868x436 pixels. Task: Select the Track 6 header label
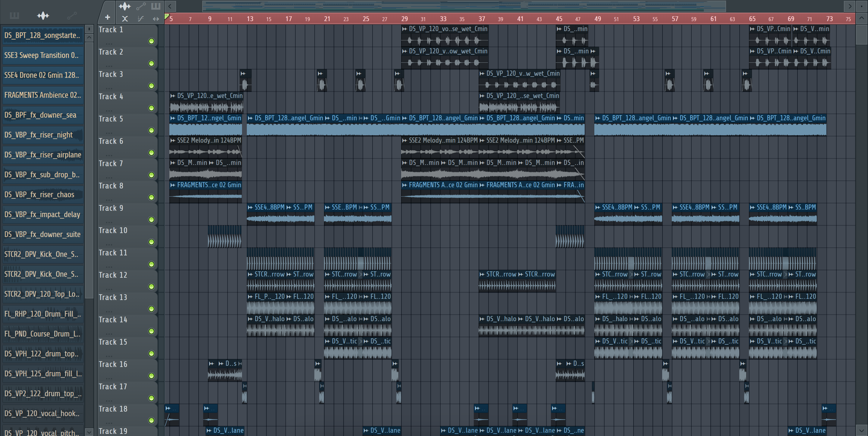(111, 141)
